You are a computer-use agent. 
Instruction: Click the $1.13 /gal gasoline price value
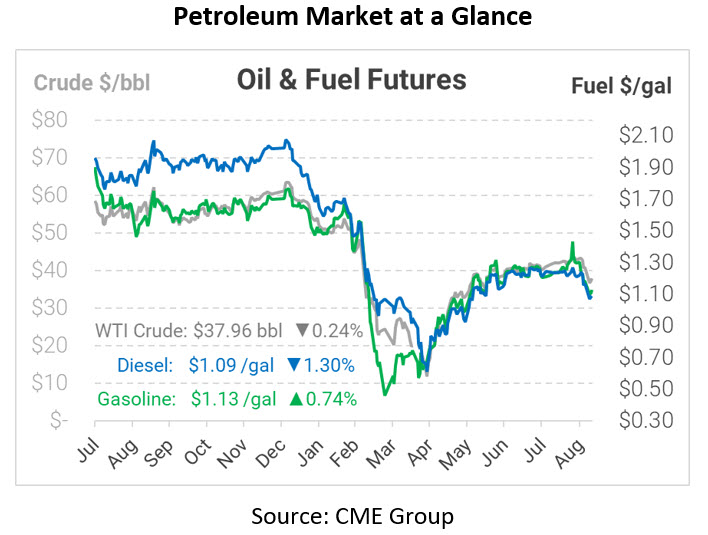[x=236, y=399]
